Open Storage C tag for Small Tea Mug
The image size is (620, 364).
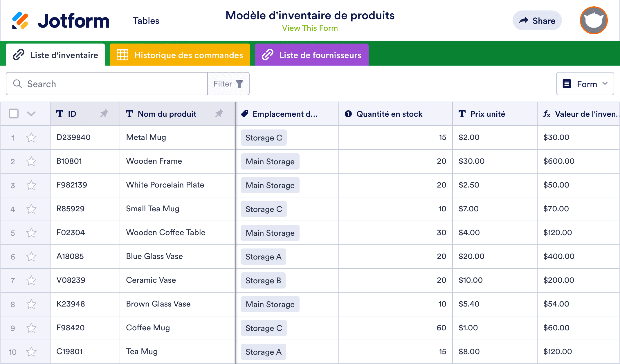[264, 209]
